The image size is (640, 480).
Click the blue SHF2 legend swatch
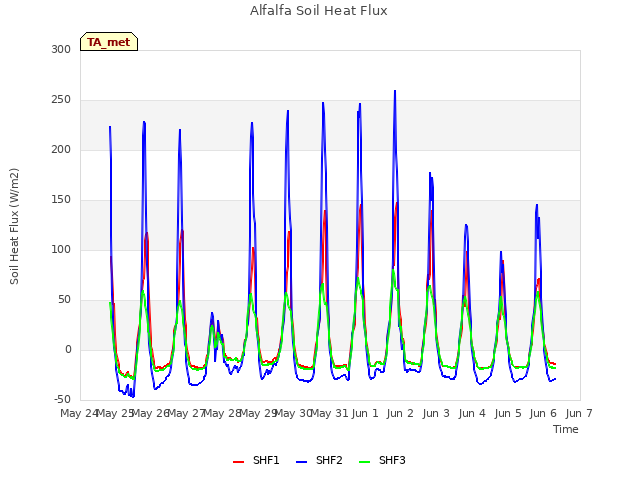pos(301,462)
